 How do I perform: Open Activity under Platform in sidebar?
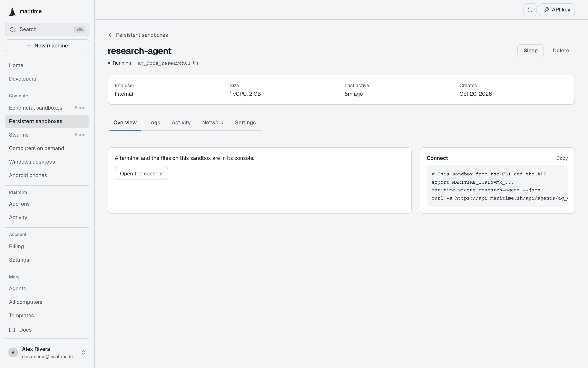(47, 217)
